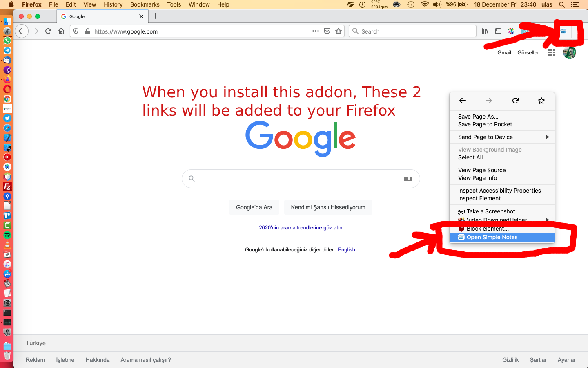Screen dimensions: 588x368
Task: Show site security lock information
Action: [x=87, y=31]
